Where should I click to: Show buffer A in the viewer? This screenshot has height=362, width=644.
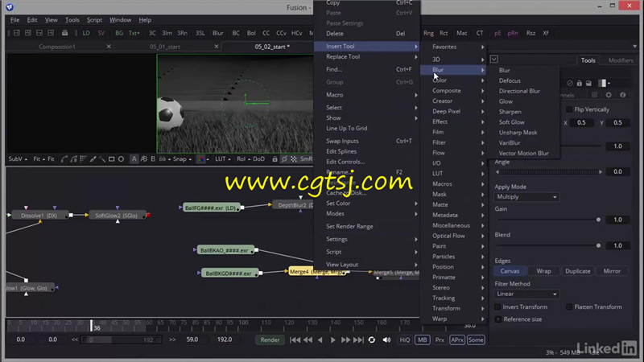pos(134,158)
